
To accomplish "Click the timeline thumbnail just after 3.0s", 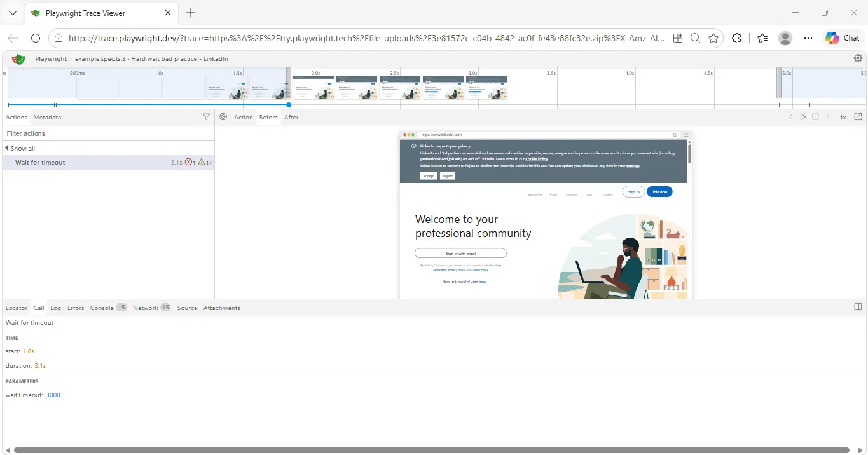I will point(486,88).
